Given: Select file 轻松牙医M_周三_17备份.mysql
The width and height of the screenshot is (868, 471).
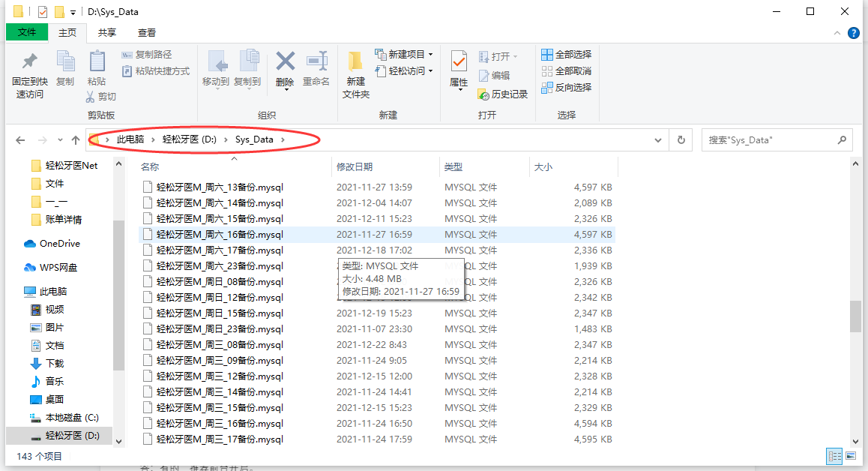Looking at the screenshot, I should pos(220,439).
